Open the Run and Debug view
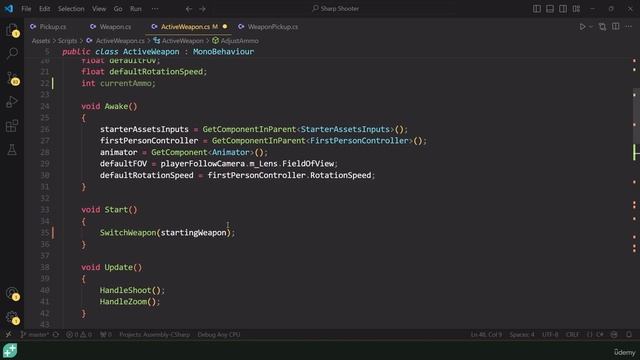This screenshot has width=640, height=360. coord(12,102)
